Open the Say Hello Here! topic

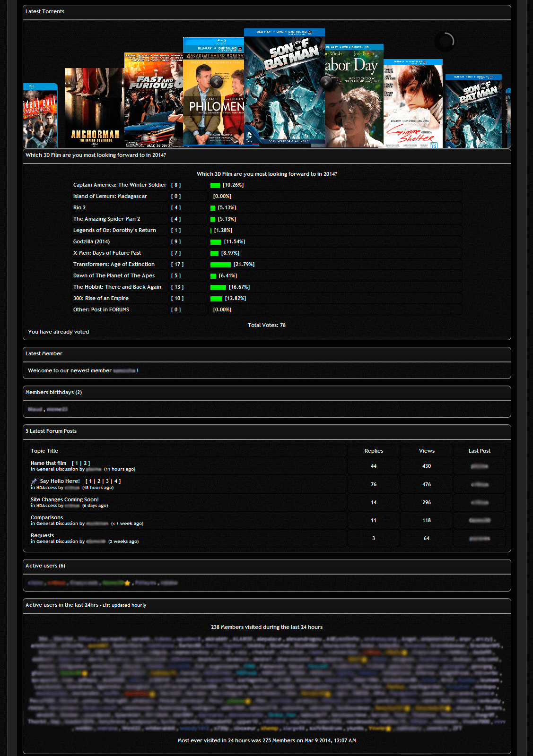click(x=60, y=481)
